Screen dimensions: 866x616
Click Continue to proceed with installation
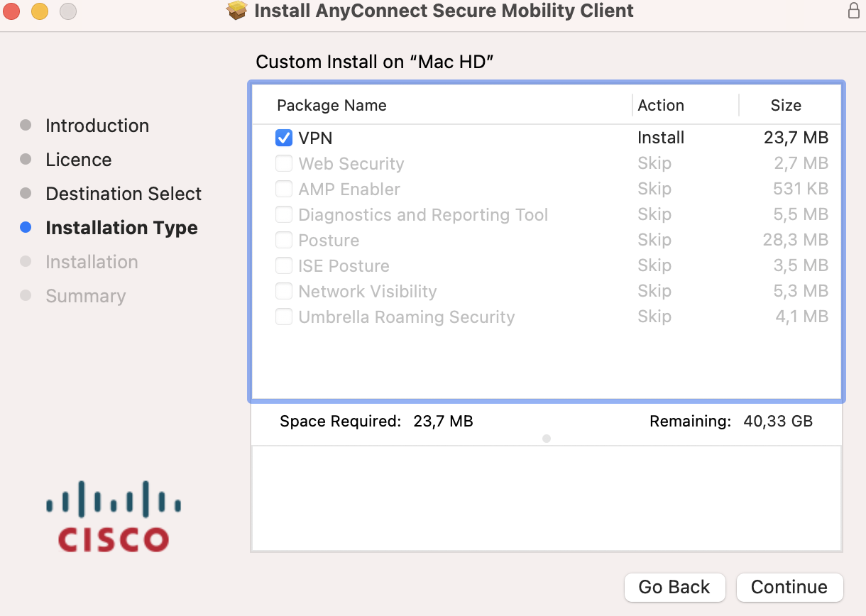tap(789, 587)
